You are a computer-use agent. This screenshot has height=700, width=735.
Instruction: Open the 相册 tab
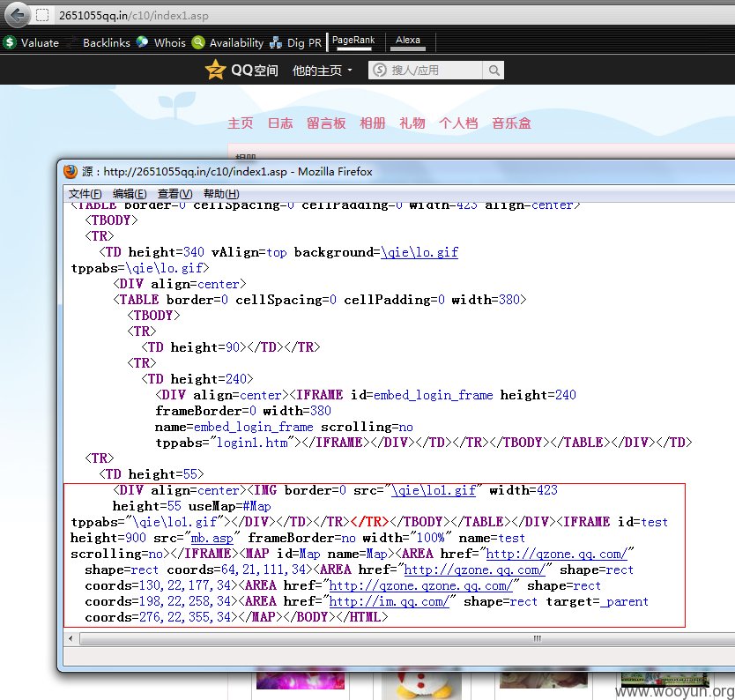pyautogui.click(x=373, y=123)
